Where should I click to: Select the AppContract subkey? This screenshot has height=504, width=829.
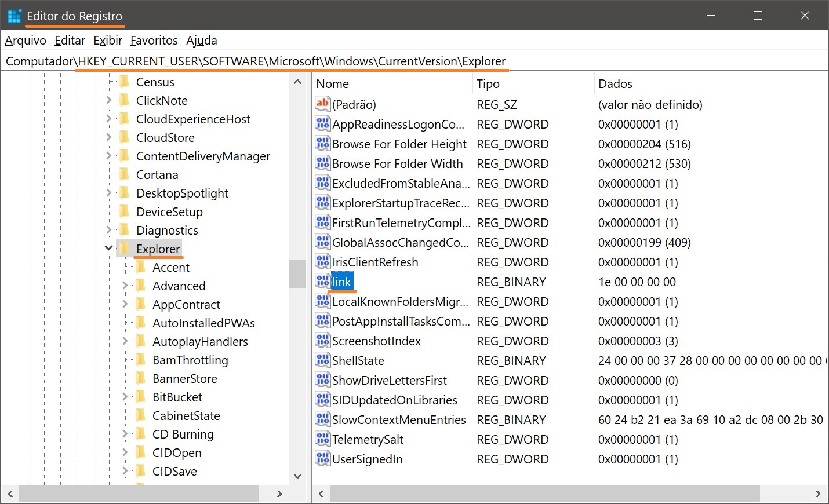coord(186,304)
